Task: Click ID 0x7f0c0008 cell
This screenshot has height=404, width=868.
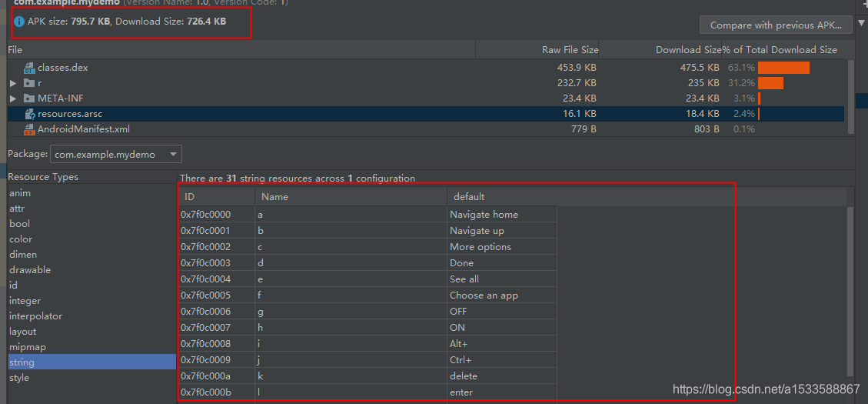Action: 217,344
